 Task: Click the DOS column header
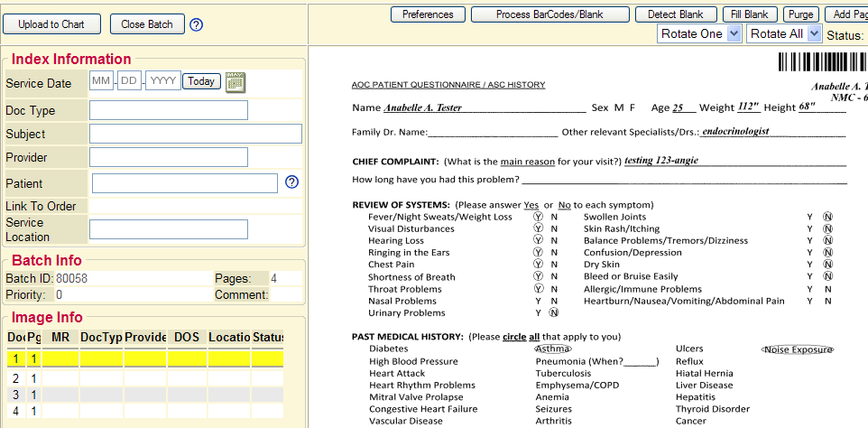pyautogui.click(x=187, y=337)
